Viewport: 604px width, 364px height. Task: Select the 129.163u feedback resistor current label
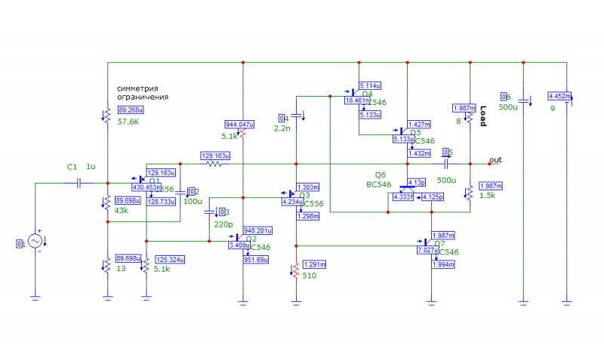click(215, 156)
